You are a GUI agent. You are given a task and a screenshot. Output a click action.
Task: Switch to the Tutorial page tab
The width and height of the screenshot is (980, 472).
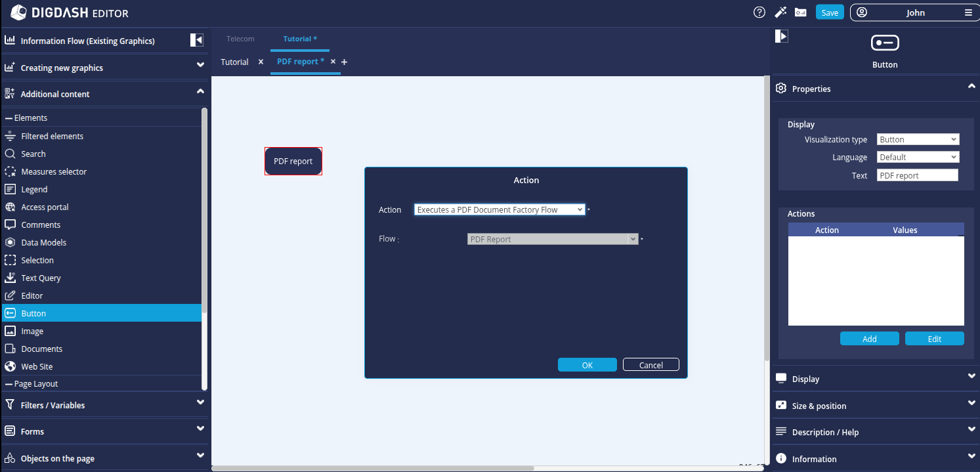234,62
